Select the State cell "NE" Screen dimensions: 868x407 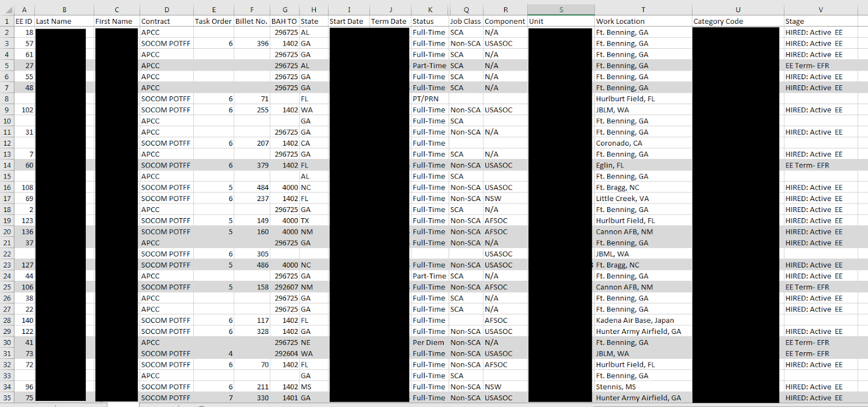click(x=313, y=342)
